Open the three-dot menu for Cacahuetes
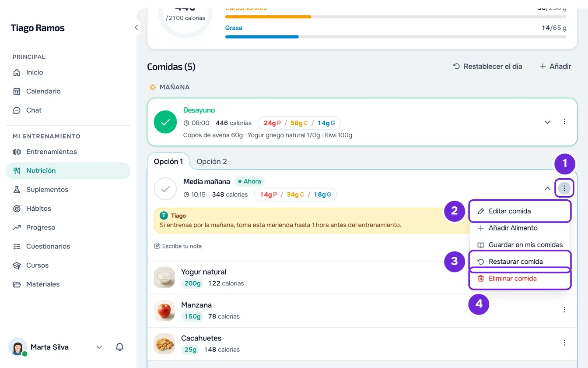This screenshot has height=368, width=588. pos(564,343)
